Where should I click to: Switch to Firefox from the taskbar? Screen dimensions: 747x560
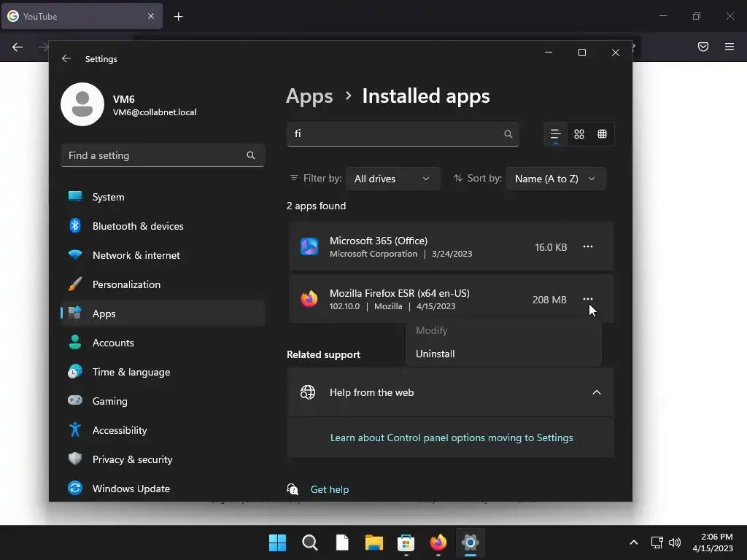[438, 542]
